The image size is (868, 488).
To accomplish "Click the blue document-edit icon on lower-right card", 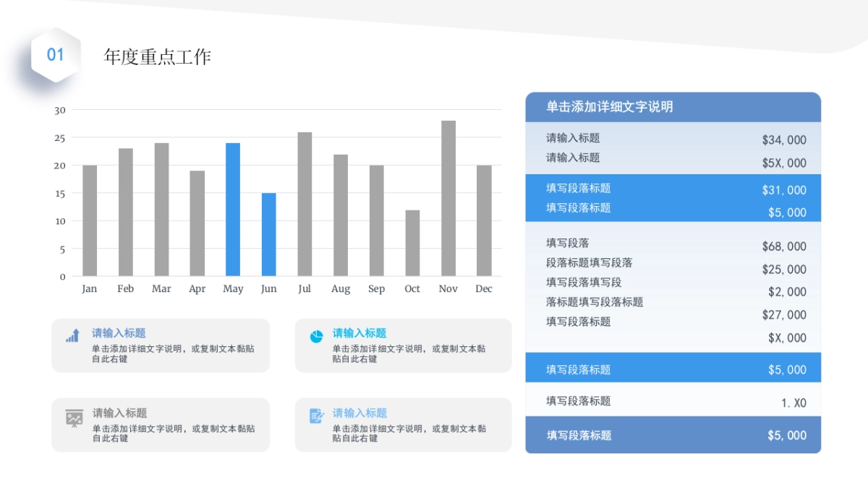I will [x=316, y=414].
